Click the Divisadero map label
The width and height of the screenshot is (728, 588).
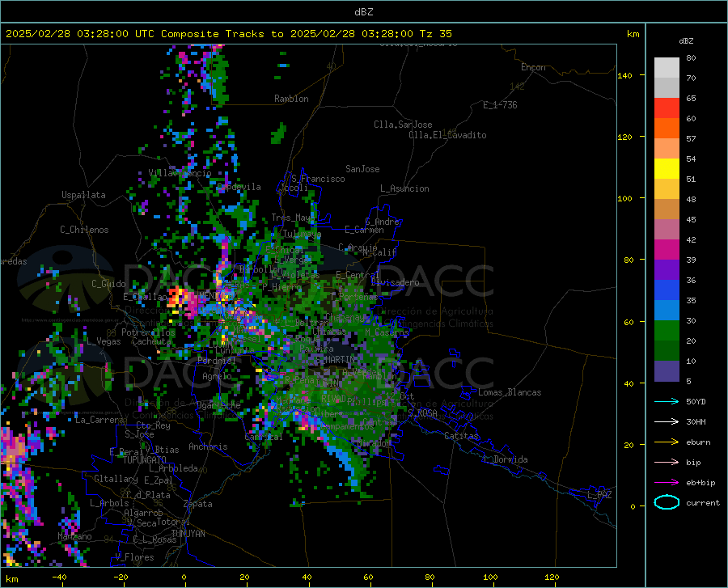pos(395,282)
